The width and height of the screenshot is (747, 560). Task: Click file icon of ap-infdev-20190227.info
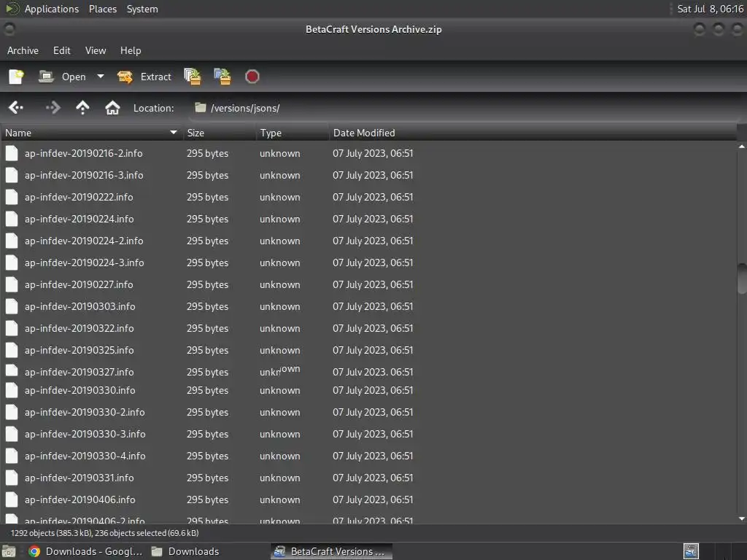click(x=12, y=285)
